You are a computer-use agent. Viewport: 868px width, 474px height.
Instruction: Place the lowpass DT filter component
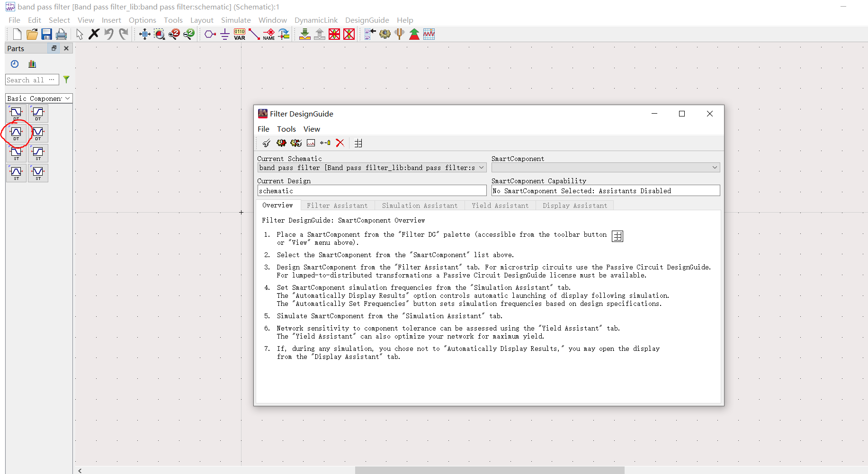pyautogui.click(x=17, y=113)
